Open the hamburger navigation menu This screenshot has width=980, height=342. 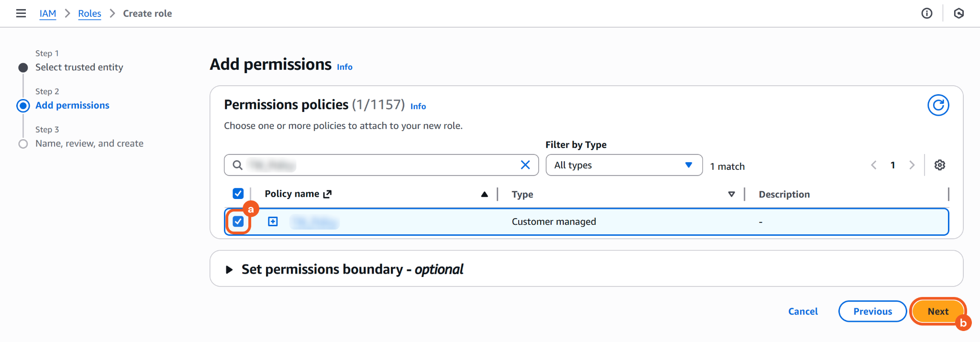click(x=21, y=13)
